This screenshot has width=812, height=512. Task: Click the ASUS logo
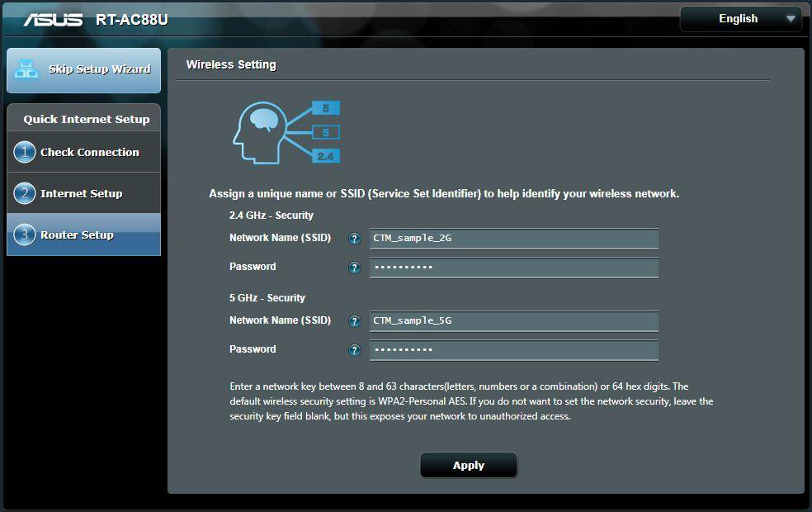[x=53, y=20]
